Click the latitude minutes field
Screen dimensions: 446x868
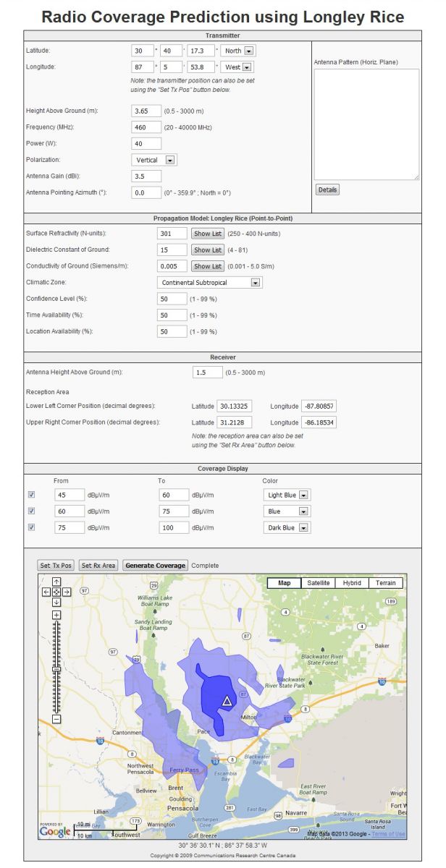(x=172, y=51)
